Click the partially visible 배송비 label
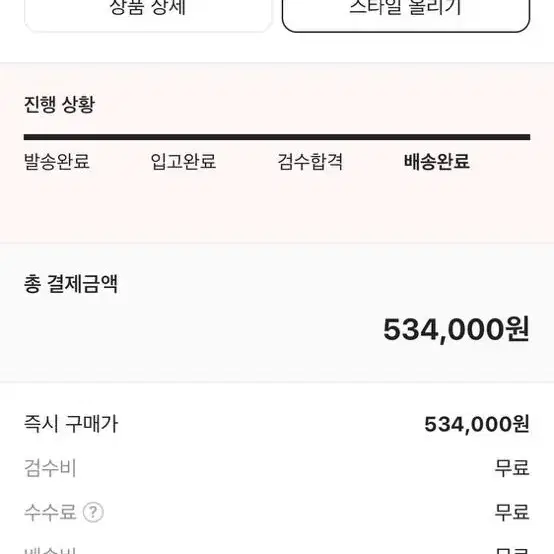This screenshot has width=554, height=554. [50, 550]
